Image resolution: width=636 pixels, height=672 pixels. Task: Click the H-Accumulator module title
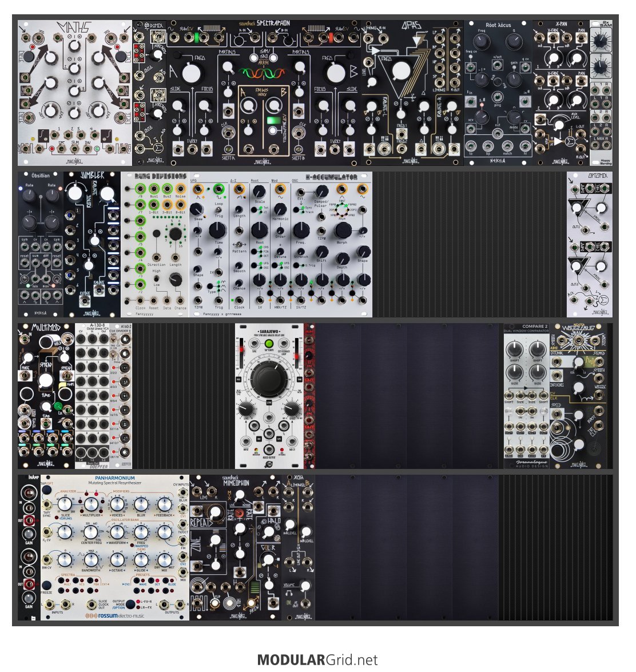point(332,177)
